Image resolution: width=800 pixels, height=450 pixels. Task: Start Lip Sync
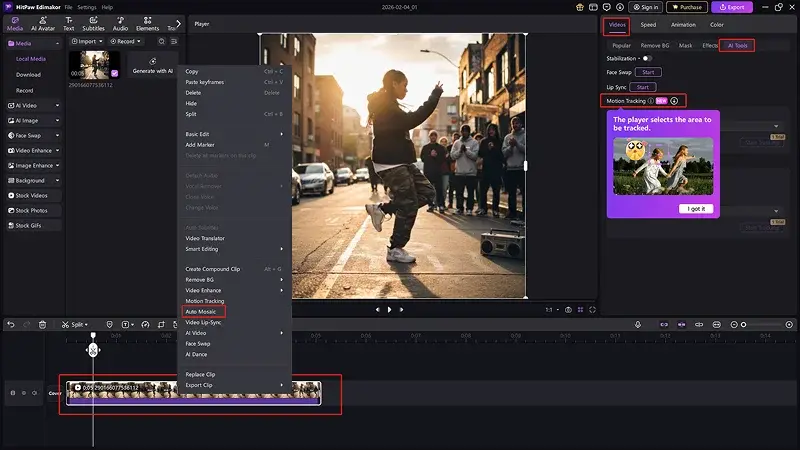[x=643, y=87]
